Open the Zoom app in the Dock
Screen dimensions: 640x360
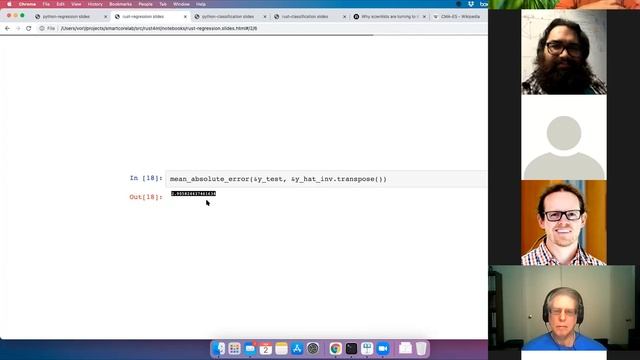382,349
